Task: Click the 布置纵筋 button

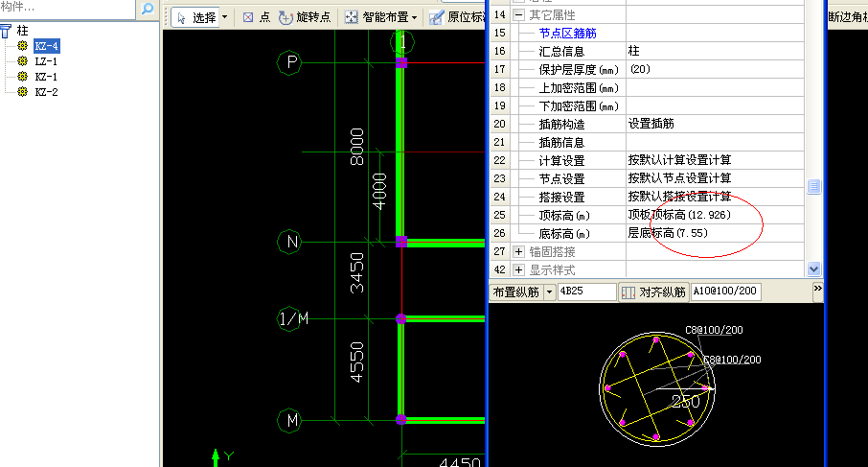Action: (x=516, y=292)
